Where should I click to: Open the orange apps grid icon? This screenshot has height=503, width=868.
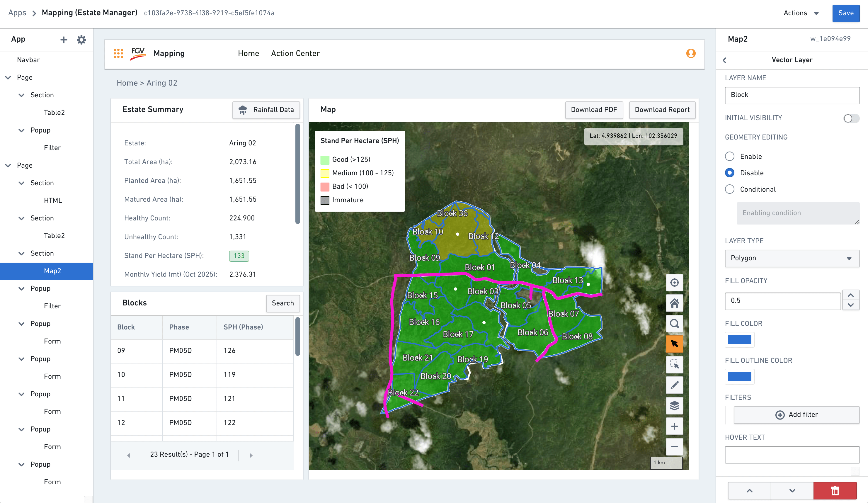118,53
